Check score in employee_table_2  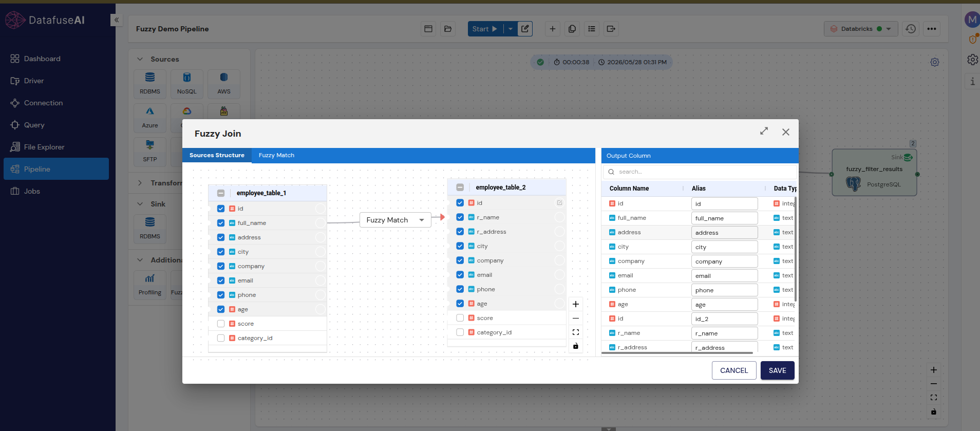[460, 318]
